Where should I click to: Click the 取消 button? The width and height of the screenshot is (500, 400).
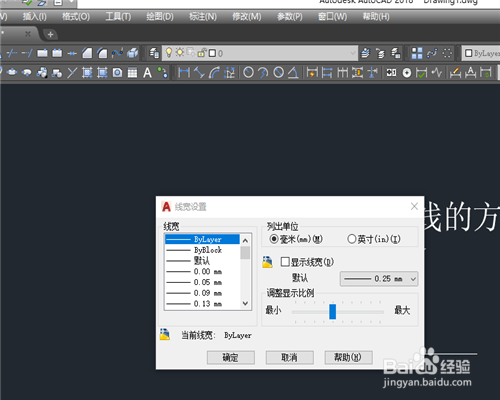coord(289,357)
